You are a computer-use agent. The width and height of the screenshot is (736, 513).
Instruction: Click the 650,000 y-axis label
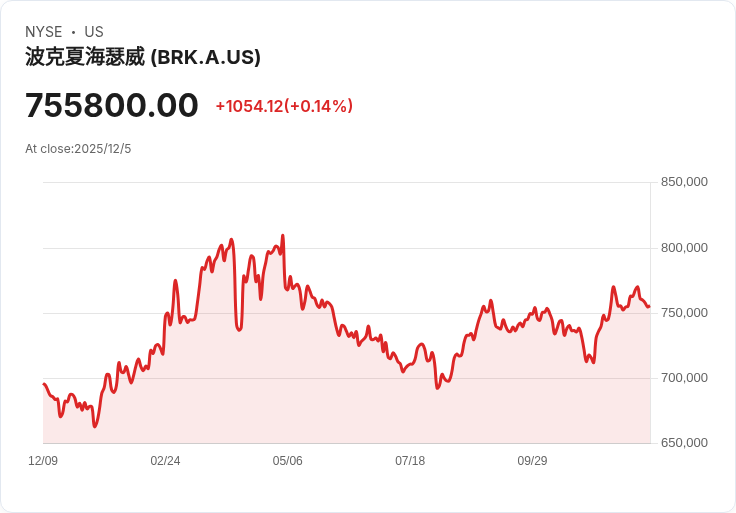click(x=684, y=443)
